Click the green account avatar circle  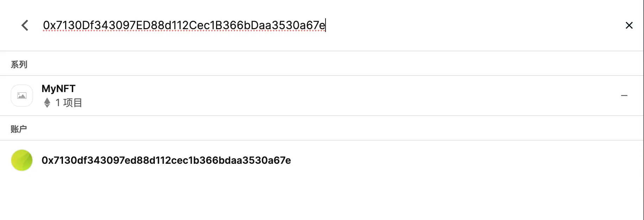(x=22, y=160)
